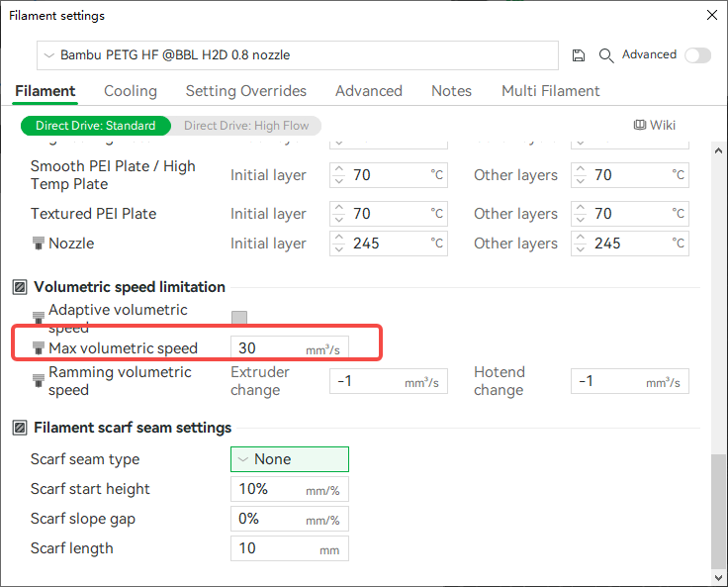Open the filament preset dropdown
Viewport: 728px width, 587px height.
[x=298, y=55]
